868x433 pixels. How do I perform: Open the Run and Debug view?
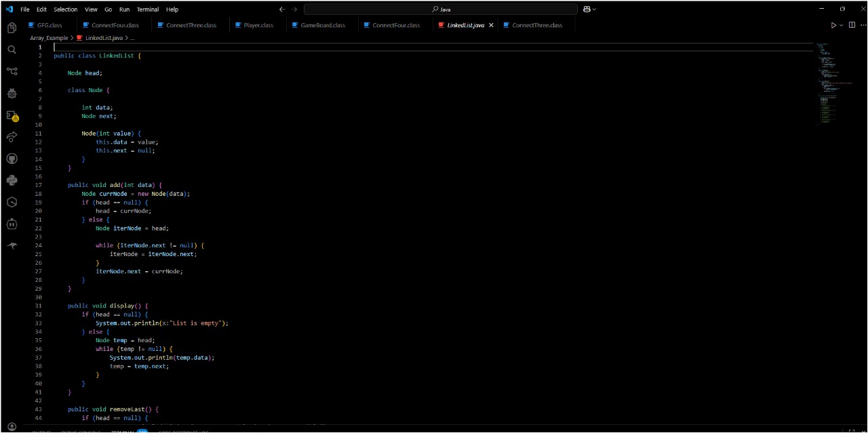click(x=12, y=94)
